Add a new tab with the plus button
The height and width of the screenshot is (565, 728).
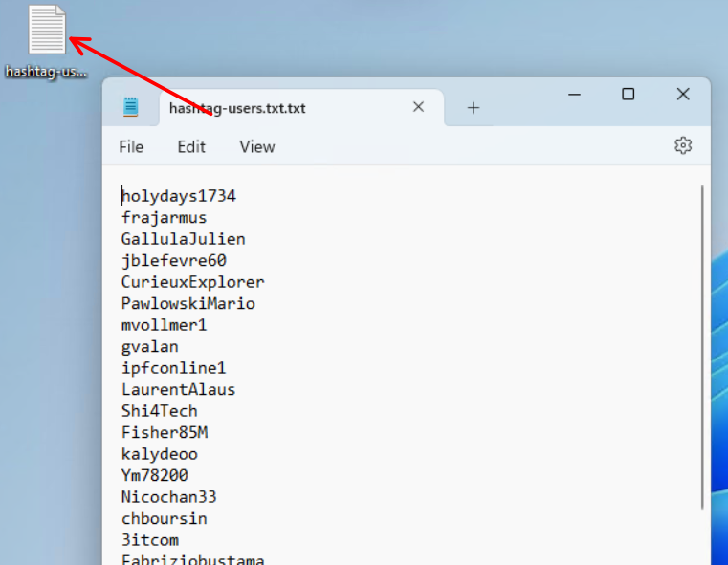pyautogui.click(x=473, y=108)
